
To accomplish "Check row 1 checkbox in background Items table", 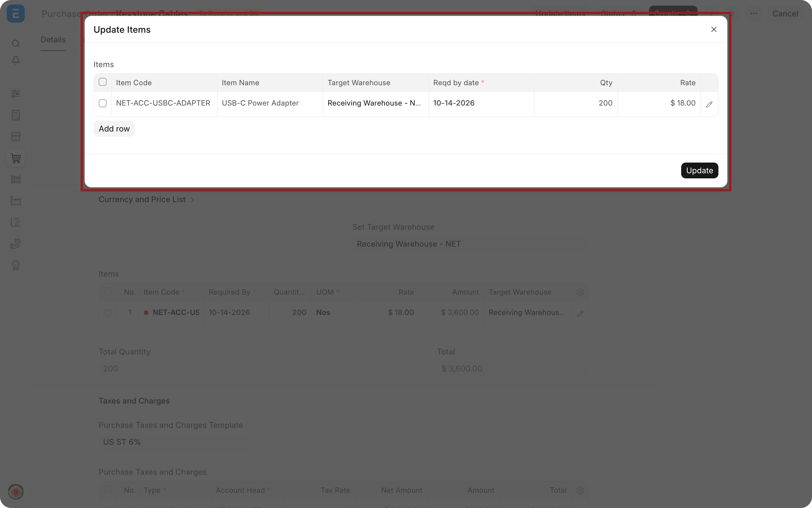I will (x=108, y=313).
